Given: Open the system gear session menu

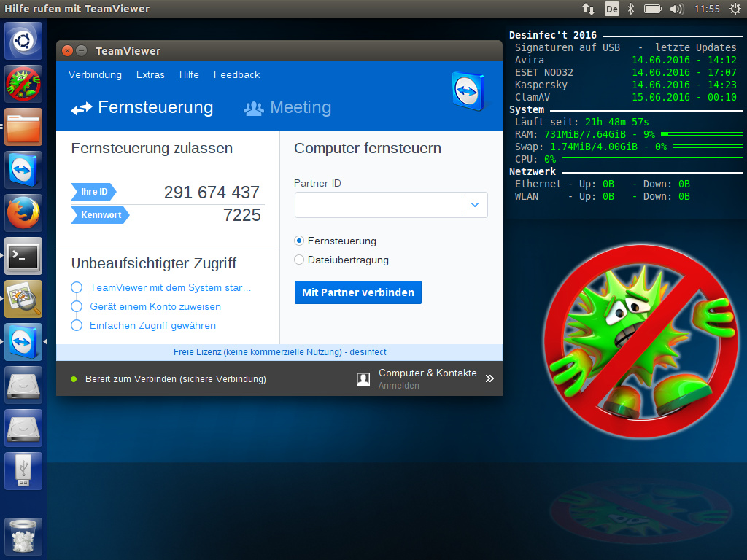Looking at the screenshot, I should point(735,9).
